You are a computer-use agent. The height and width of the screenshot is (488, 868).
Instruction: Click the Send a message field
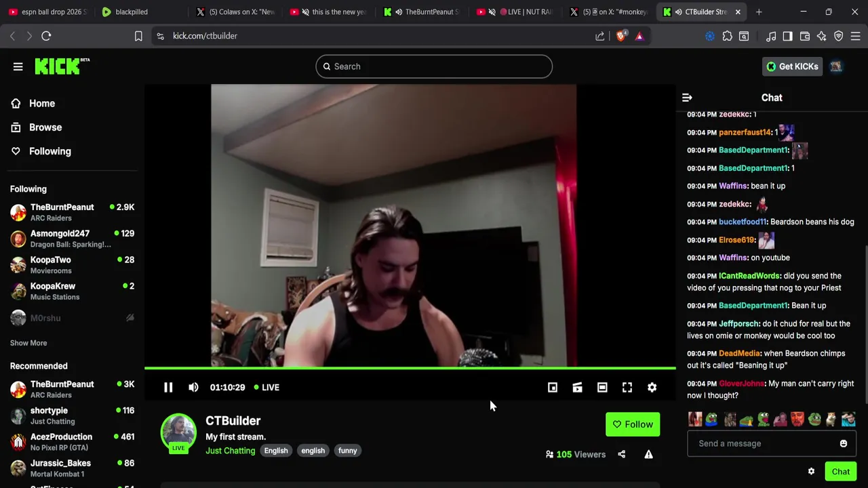771,443
